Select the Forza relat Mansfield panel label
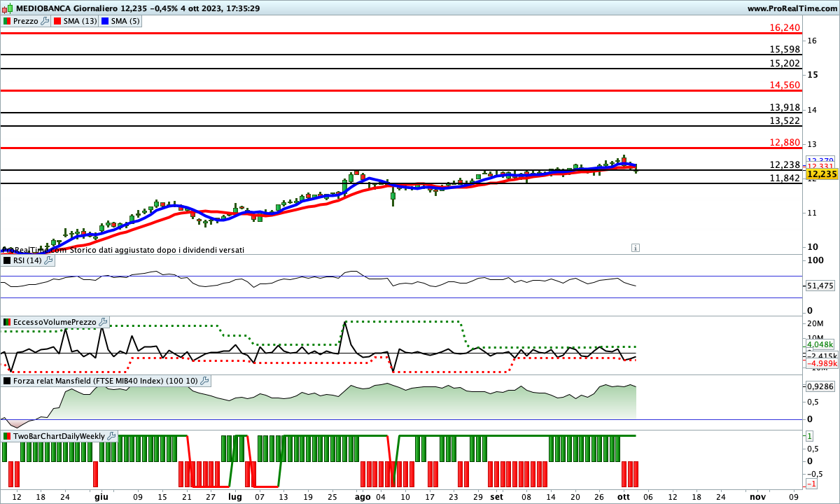The width and height of the screenshot is (840, 504). tap(105, 381)
